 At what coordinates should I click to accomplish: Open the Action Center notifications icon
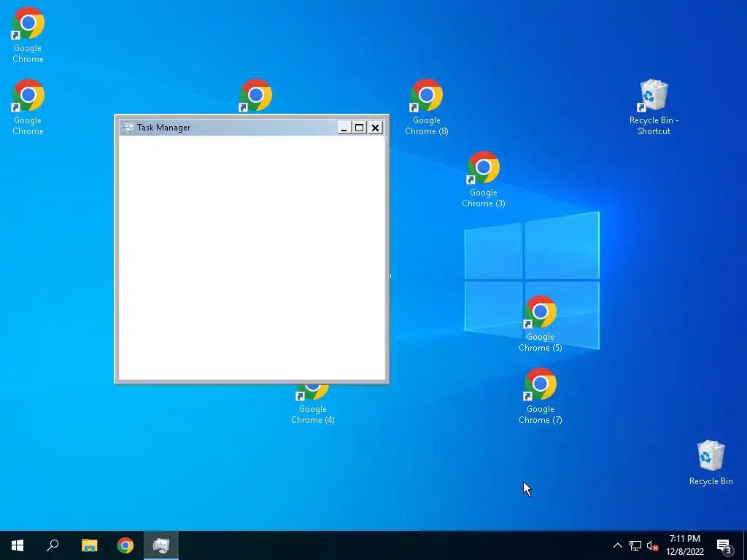[x=724, y=545]
